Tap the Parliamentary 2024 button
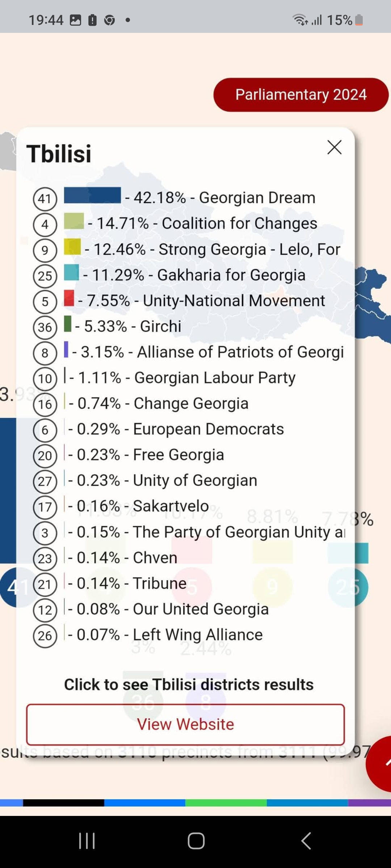 (x=301, y=95)
